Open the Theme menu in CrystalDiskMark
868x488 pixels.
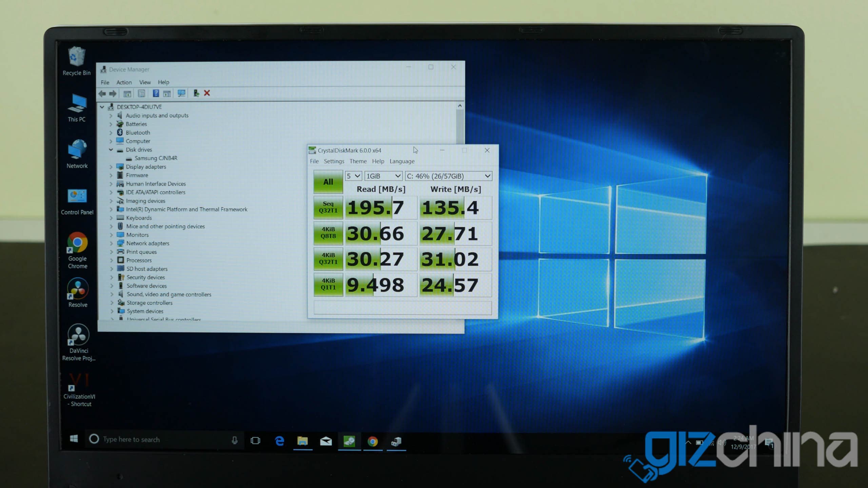point(358,161)
